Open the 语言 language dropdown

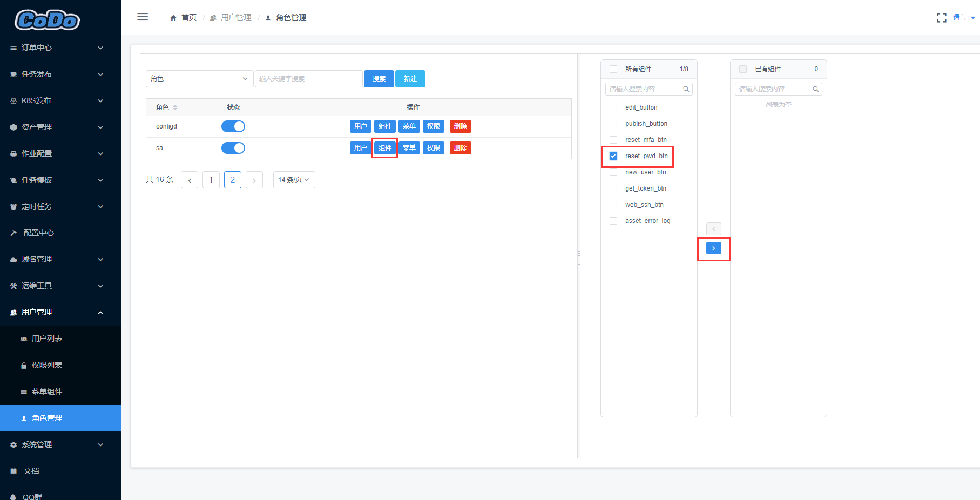[964, 17]
